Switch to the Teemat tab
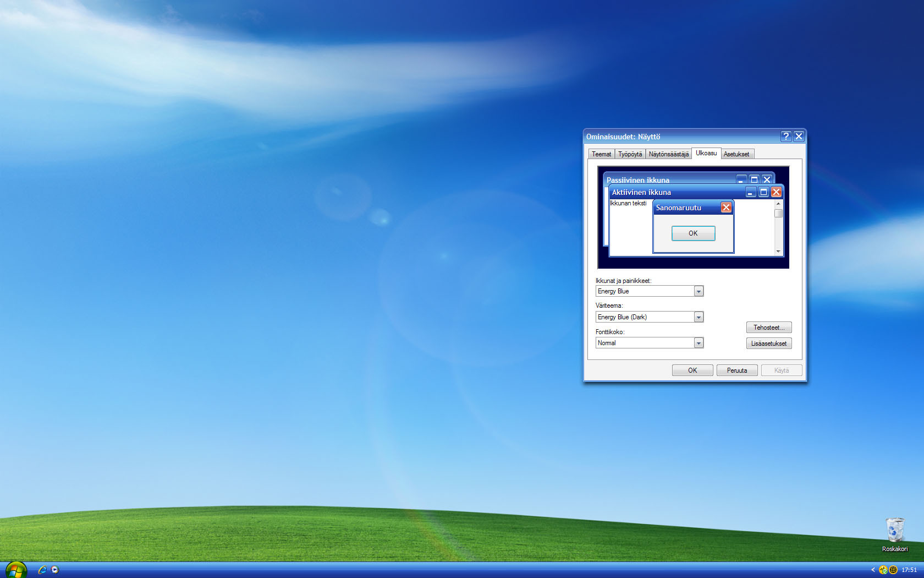924x578 pixels. pos(601,154)
